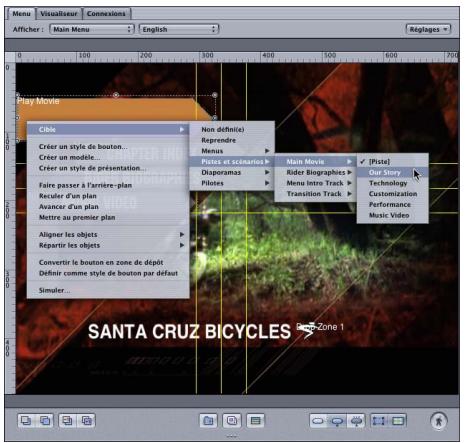Viewport: 465px width, 443px height.
Task: Click Simuler in the context menu
Action: pyautogui.click(x=108, y=290)
